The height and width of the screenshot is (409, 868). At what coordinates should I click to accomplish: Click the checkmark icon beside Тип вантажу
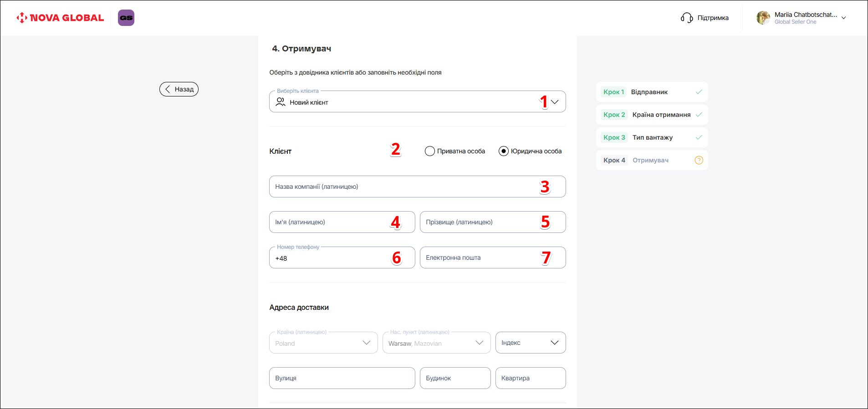pyautogui.click(x=699, y=137)
